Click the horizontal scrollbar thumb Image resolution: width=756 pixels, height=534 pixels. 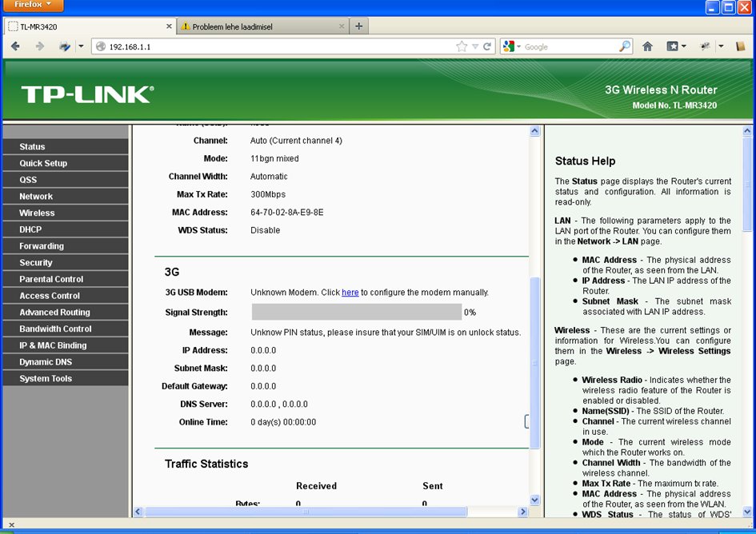coord(306,512)
